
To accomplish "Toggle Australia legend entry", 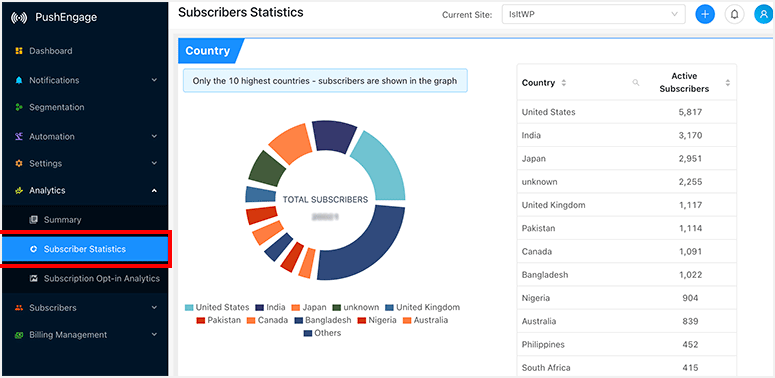I will coord(426,320).
